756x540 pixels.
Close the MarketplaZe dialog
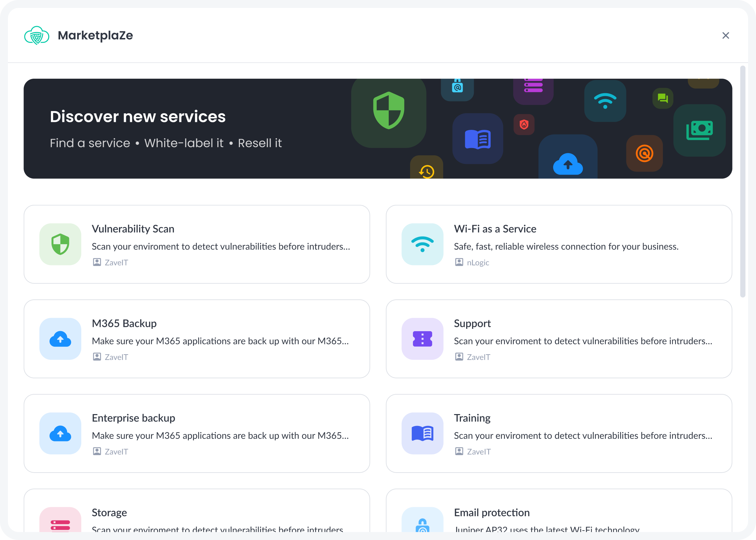tap(725, 36)
